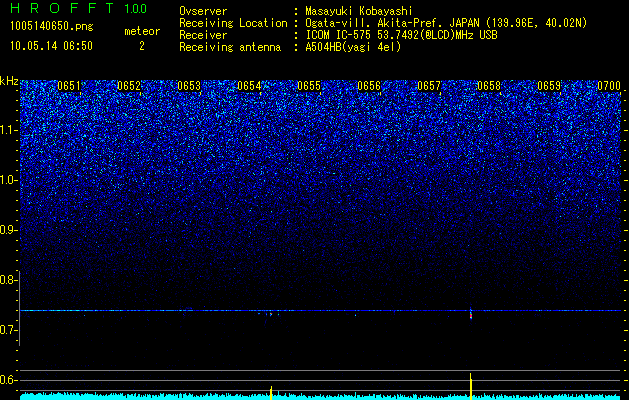The image size is (629, 400).
Task: Click the 0655 time marker
Action: click(309, 86)
